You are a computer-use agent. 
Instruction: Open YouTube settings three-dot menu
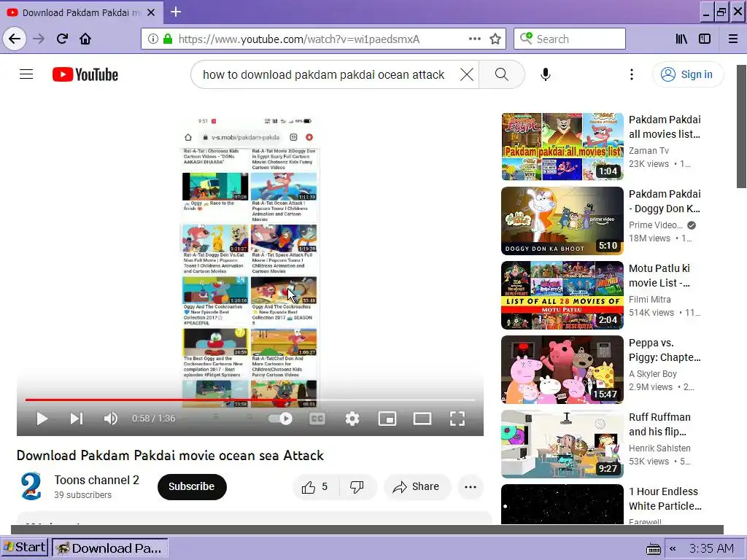coord(631,74)
